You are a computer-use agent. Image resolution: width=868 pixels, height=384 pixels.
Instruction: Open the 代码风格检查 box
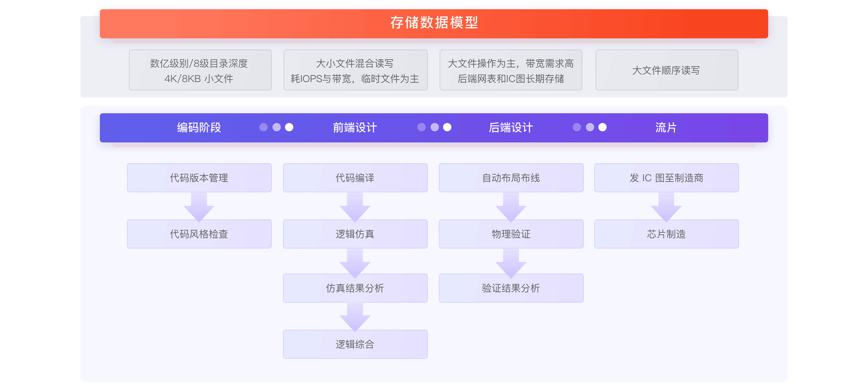pos(199,234)
